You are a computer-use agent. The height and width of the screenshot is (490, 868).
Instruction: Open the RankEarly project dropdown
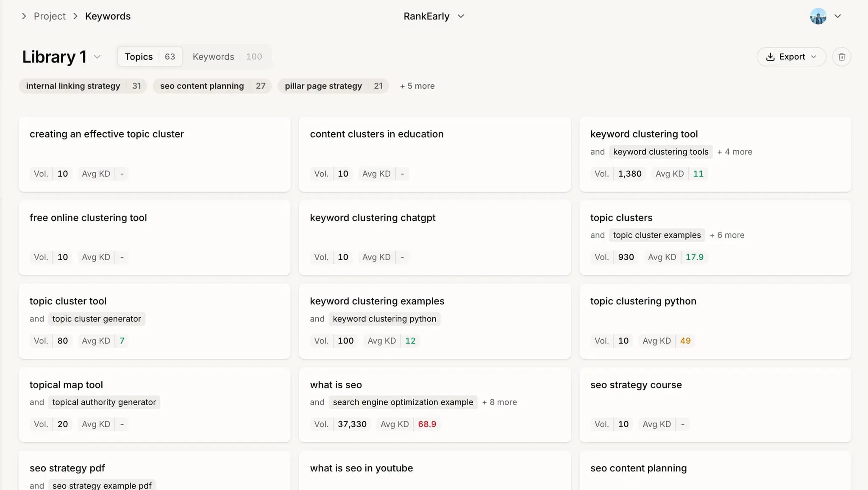434,16
